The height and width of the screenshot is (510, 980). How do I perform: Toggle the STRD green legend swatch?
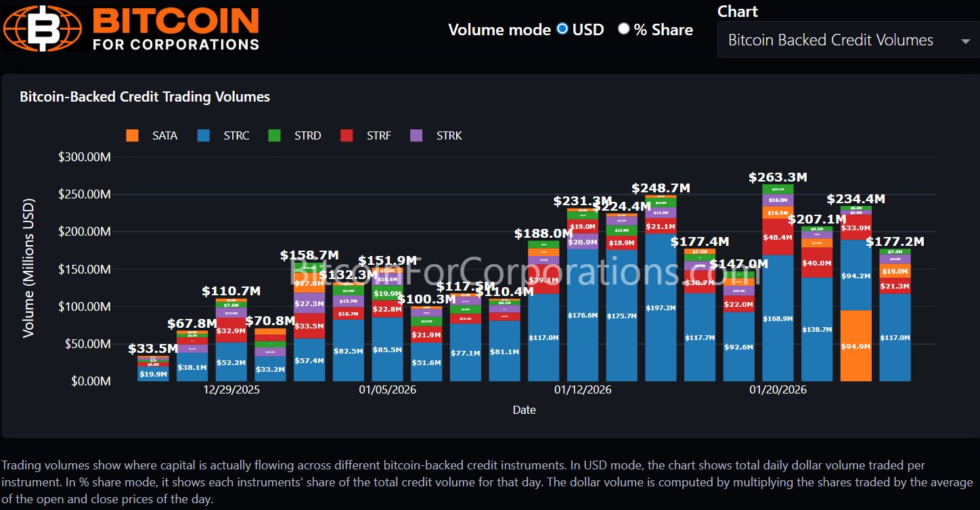click(x=274, y=135)
